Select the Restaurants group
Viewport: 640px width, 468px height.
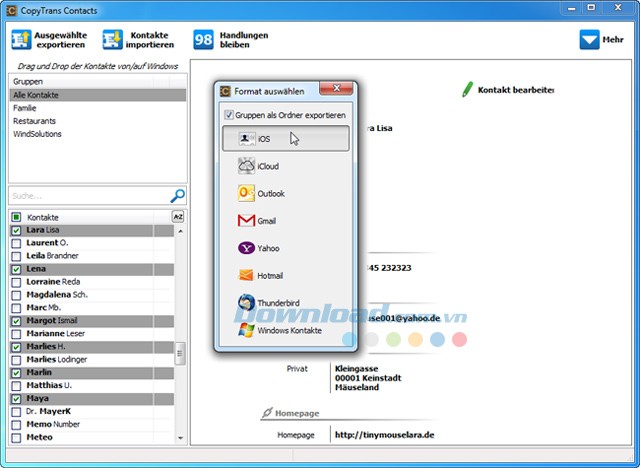pyautogui.click(x=34, y=121)
